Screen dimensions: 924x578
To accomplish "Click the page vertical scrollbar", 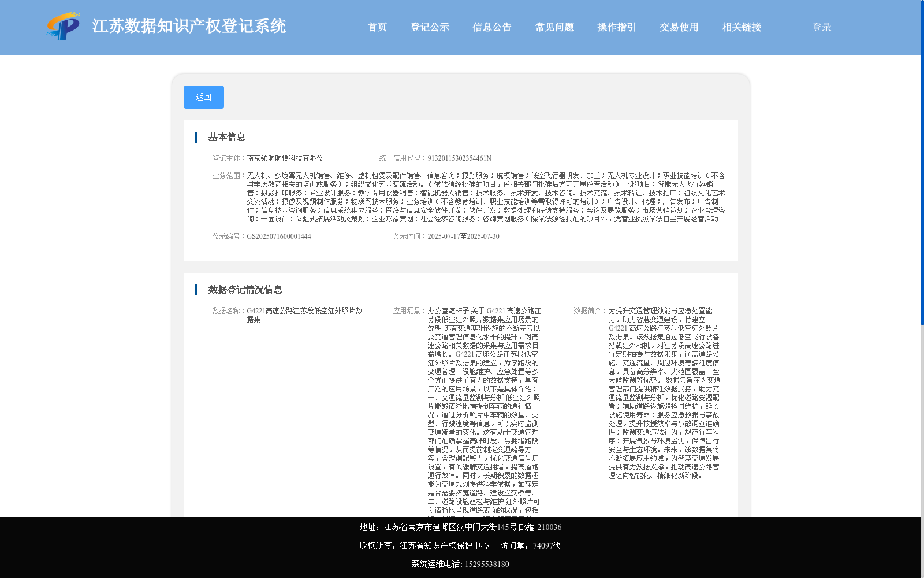I will tap(922, 162).
